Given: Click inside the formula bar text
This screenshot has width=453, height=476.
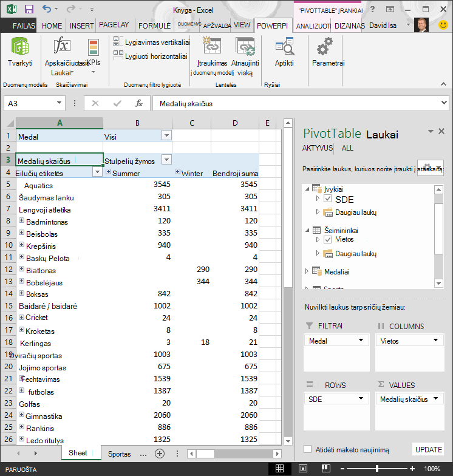Looking at the screenshot, I should pos(186,104).
